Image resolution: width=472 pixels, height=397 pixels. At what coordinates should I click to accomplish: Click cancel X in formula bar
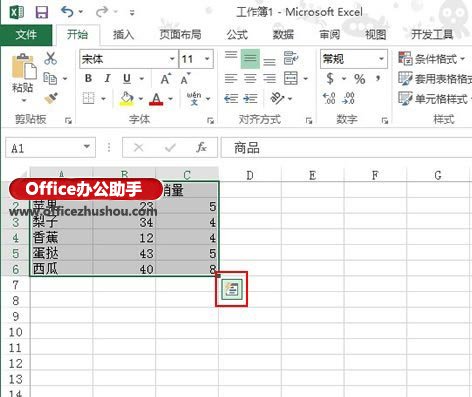(138, 147)
